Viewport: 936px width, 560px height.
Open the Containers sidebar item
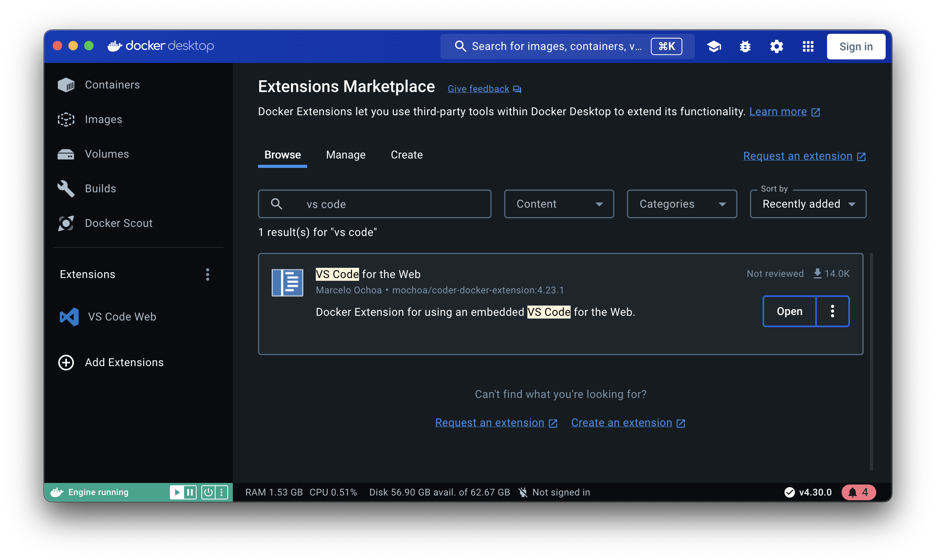(x=112, y=85)
